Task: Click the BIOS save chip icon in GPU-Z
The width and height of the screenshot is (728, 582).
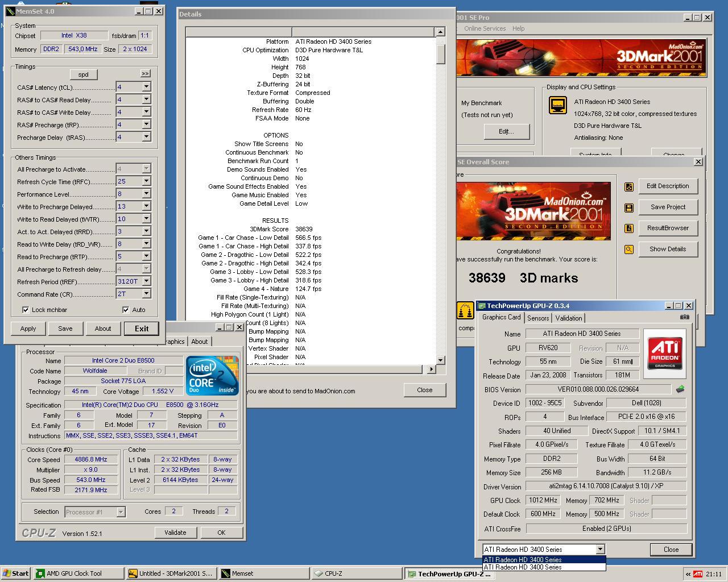Action: (680, 389)
